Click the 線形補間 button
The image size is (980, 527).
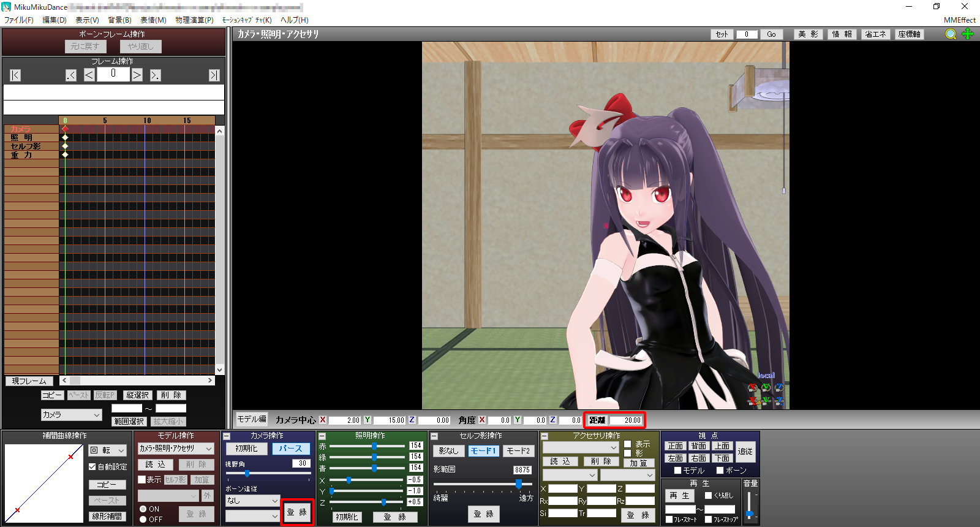tap(107, 517)
